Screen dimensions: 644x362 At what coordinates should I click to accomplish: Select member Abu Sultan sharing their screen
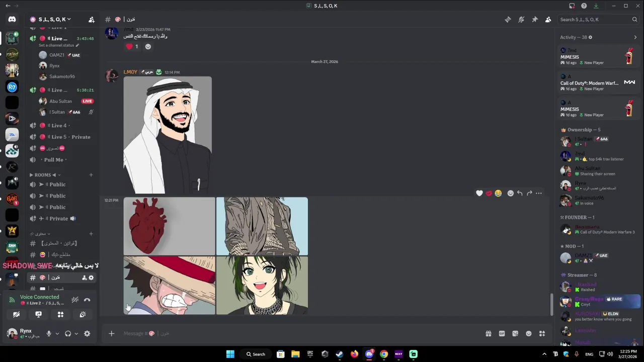(599, 171)
